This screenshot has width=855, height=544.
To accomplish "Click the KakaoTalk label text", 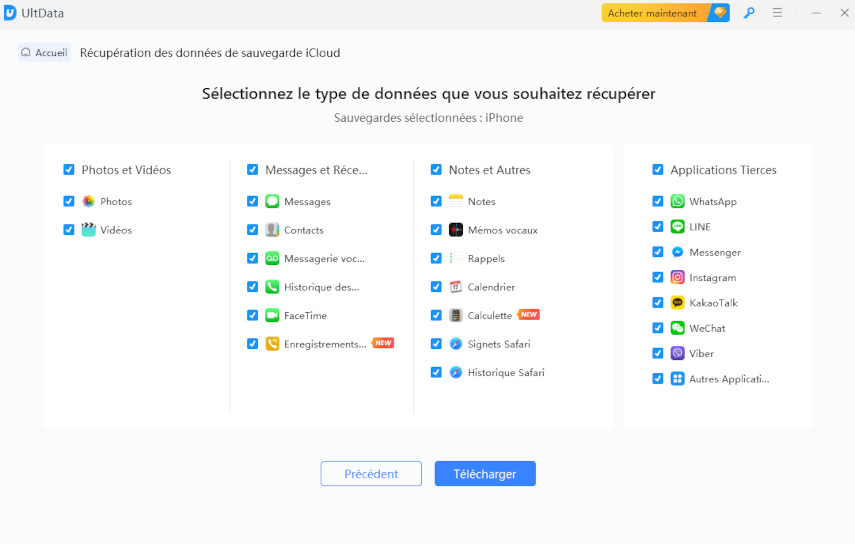I will click(x=713, y=303).
